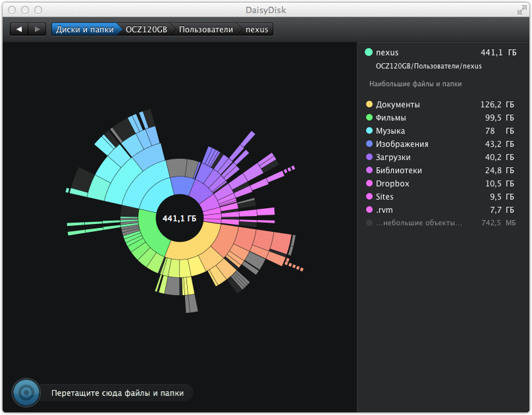Screen dimensions: 532x415
Task: Click the teal dot beside nexus header
Action: (x=369, y=52)
